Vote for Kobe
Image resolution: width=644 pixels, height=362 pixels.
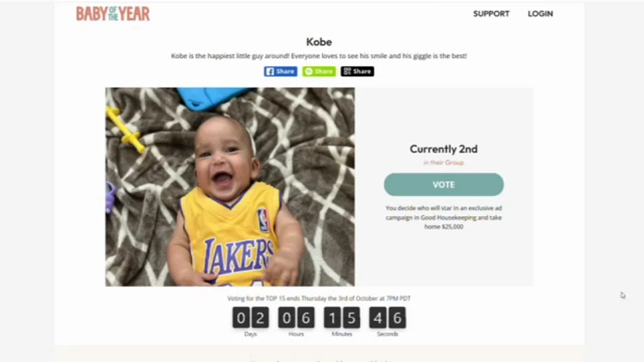click(443, 185)
